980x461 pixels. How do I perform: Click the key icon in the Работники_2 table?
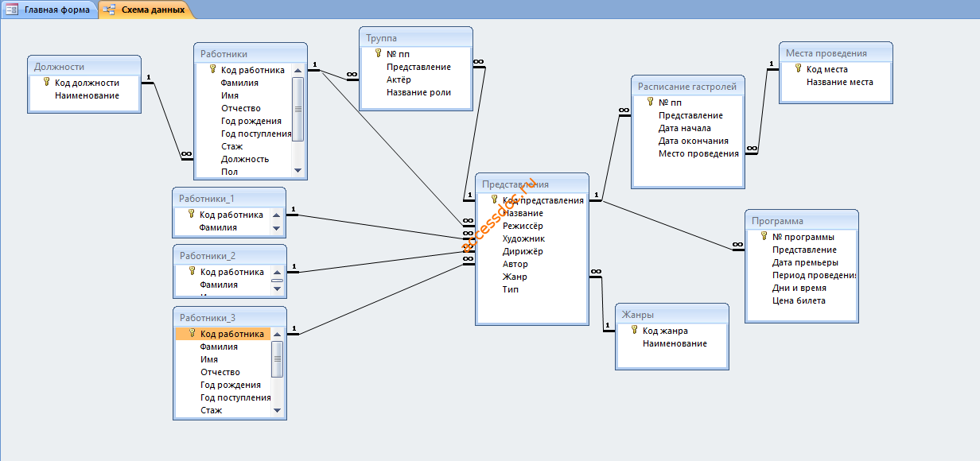click(x=192, y=271)
